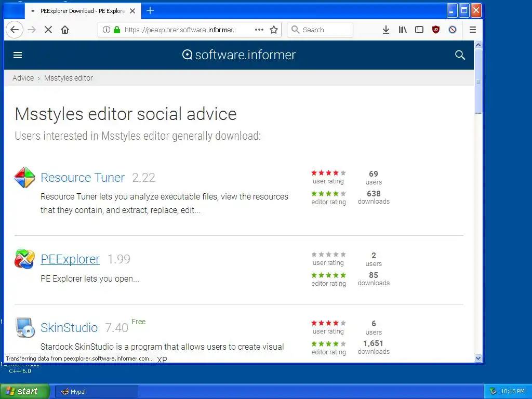
Task: Click Resource Tuner red user rating stars
Action: (328, 172)
